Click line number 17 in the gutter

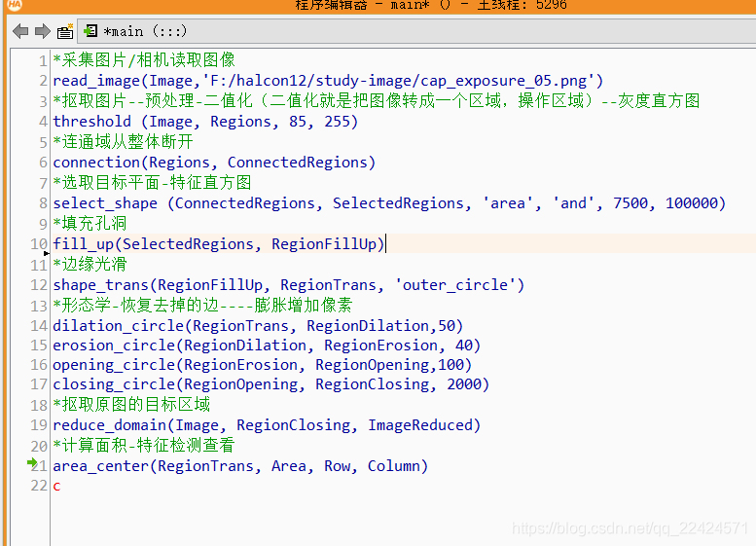(x=39, y=384)
